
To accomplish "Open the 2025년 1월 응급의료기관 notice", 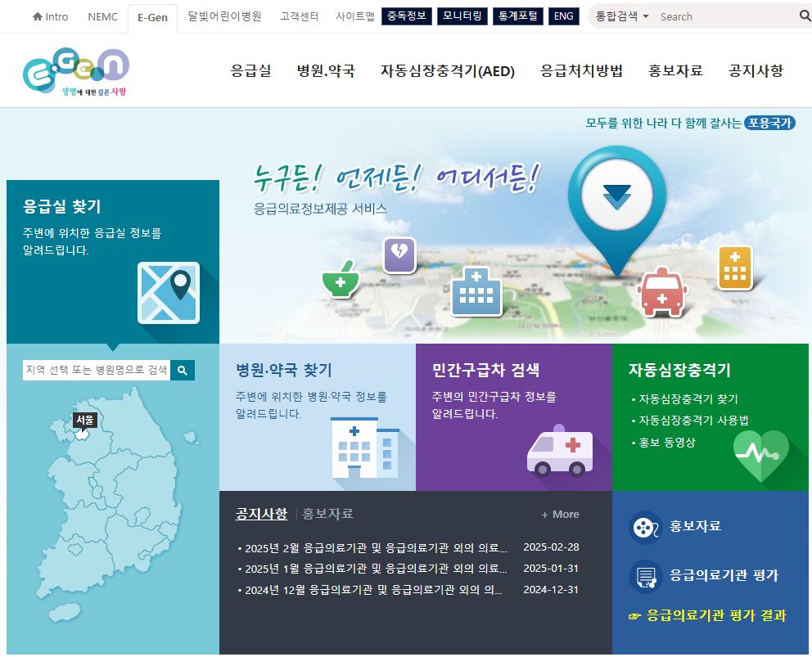I will coord(376,569).
